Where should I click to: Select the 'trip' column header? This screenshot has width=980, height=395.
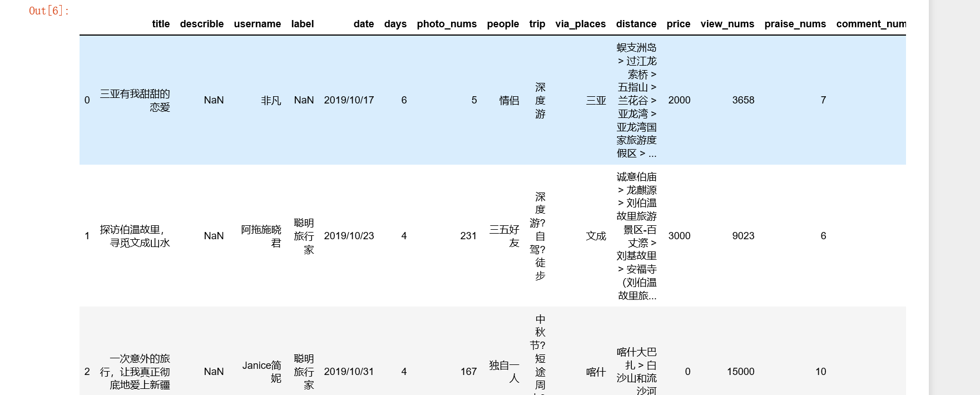point(537,24)
